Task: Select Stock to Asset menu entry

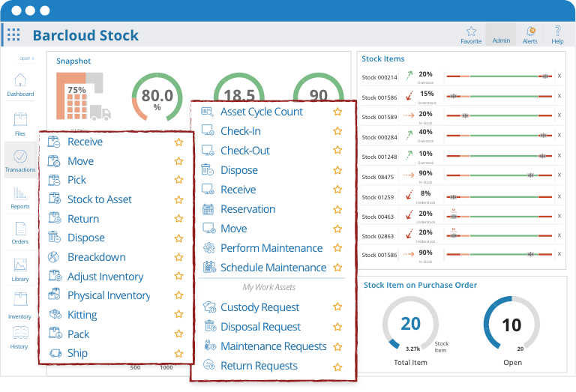Action: coord(99,199)
